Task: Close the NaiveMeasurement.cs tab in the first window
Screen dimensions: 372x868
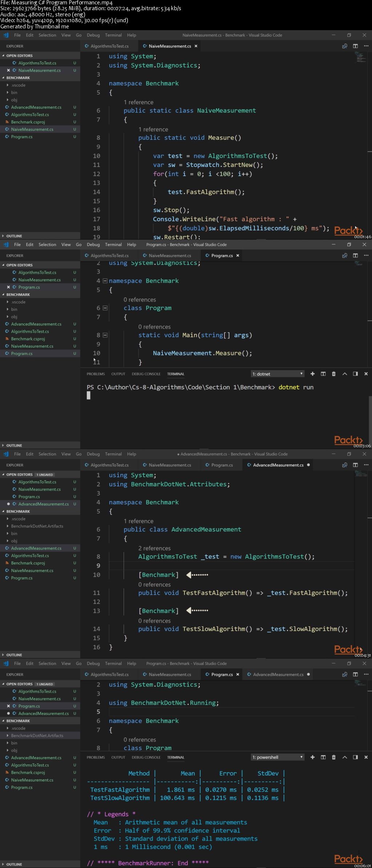Action: pos(196,46)
